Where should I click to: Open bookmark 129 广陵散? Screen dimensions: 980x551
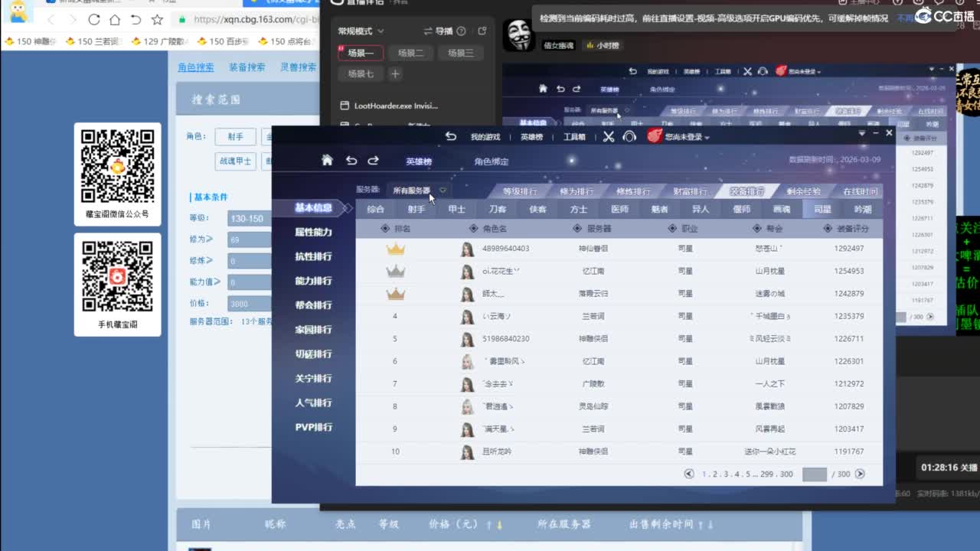pyautogui.click(x=159, y=41)
